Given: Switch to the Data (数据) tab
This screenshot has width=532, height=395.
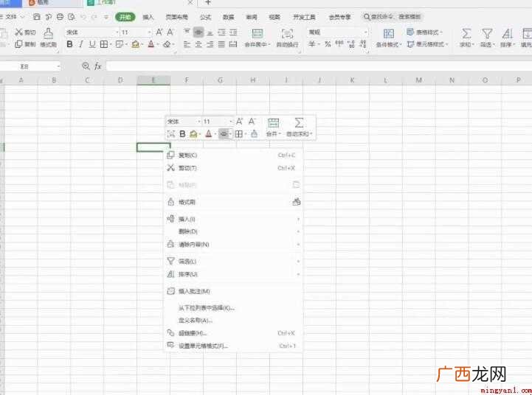Looking at the screenshot, I should tap(228, 17).
